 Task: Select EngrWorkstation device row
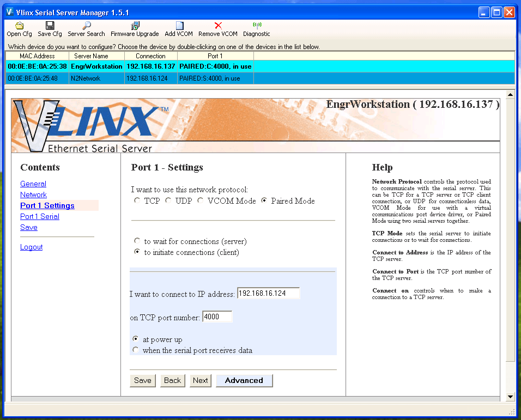pyautogui.click(x=260, y=66)
